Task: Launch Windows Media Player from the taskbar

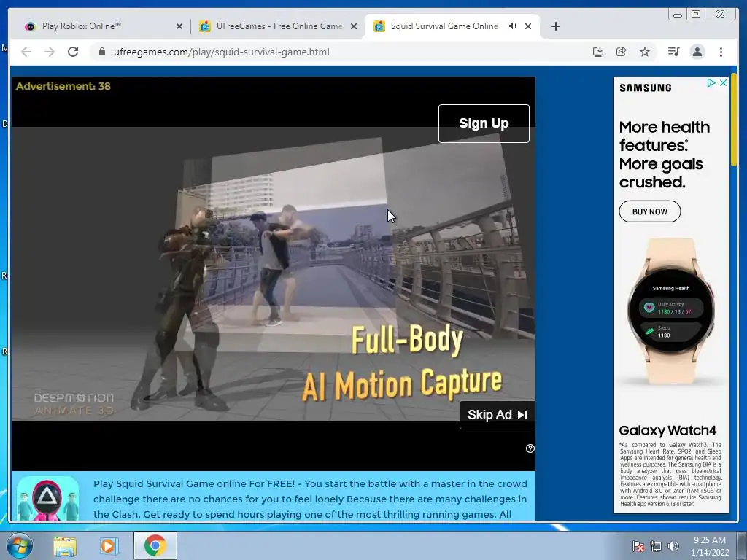Action: (x=109, y=545)
